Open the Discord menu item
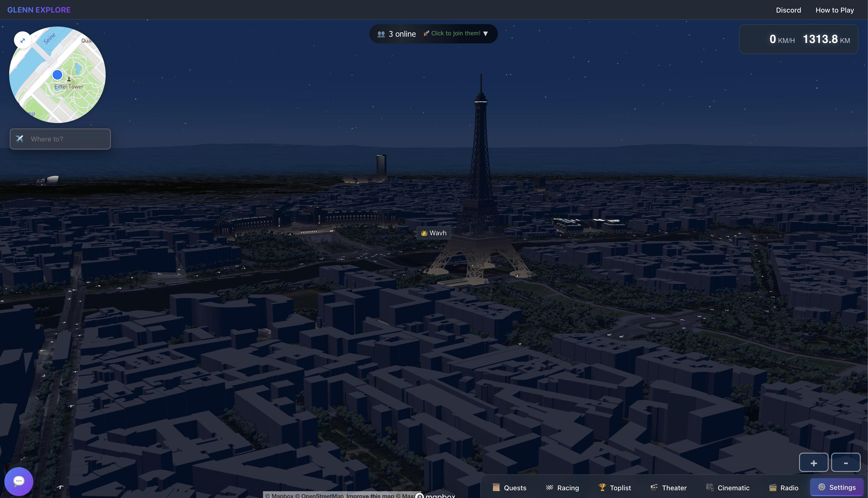Viewport: 868px width, 498px height. (x=789, y=10)
